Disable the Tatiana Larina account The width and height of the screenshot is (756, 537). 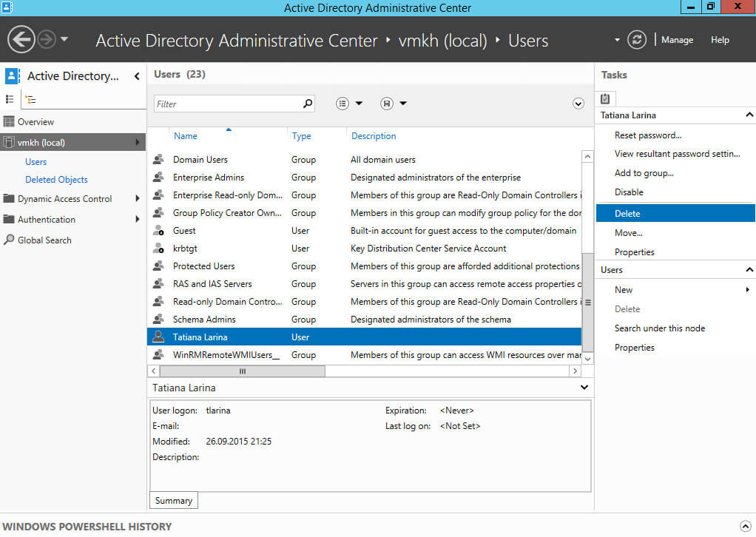629,192
